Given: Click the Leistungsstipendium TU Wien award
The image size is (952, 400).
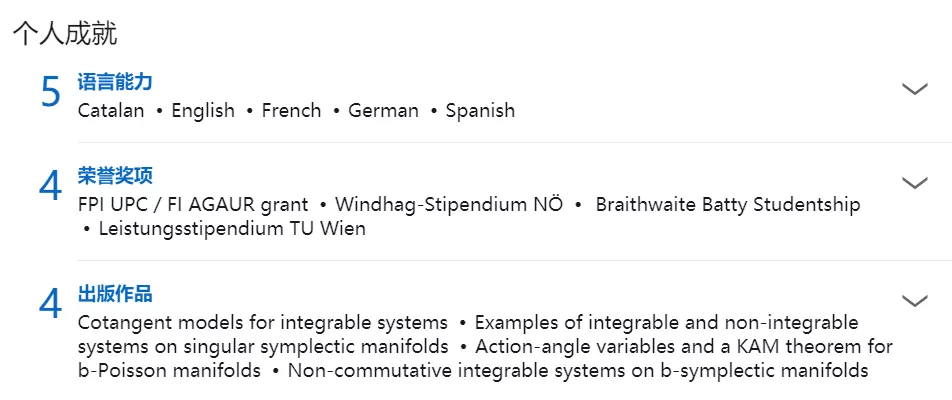Looking at the screenshot, I should coord(233,229).
